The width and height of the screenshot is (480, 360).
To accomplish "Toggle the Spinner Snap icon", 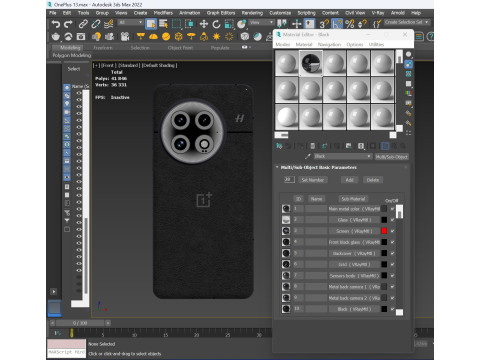I will point(362,24).
